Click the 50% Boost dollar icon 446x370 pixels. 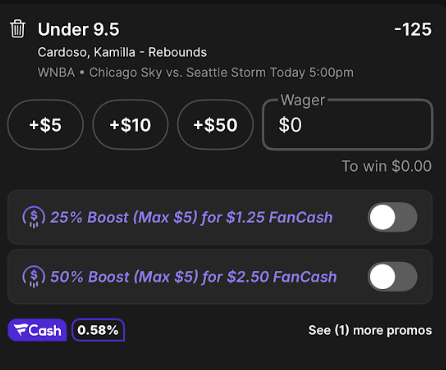34,277
